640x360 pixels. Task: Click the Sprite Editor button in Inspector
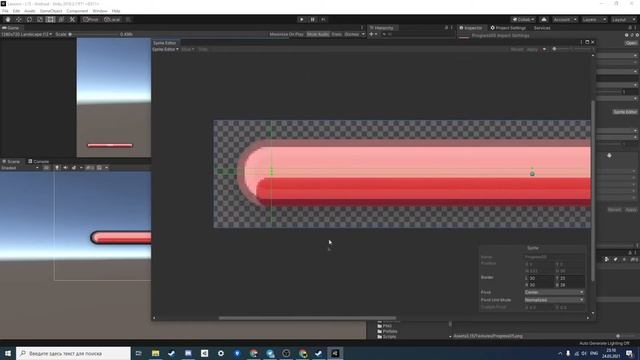(625, 112)
